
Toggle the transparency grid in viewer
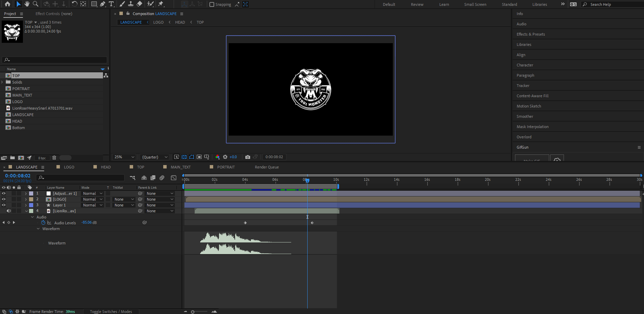pos(184,157)
